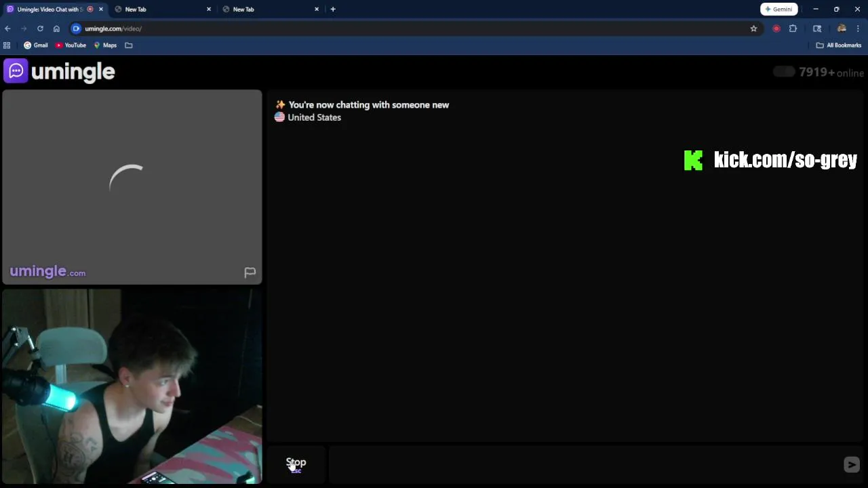Image resolution: width=868 pixels, height=488 pixels.
Task: Click your own webcam preview
Action: [x=132, y=386]
